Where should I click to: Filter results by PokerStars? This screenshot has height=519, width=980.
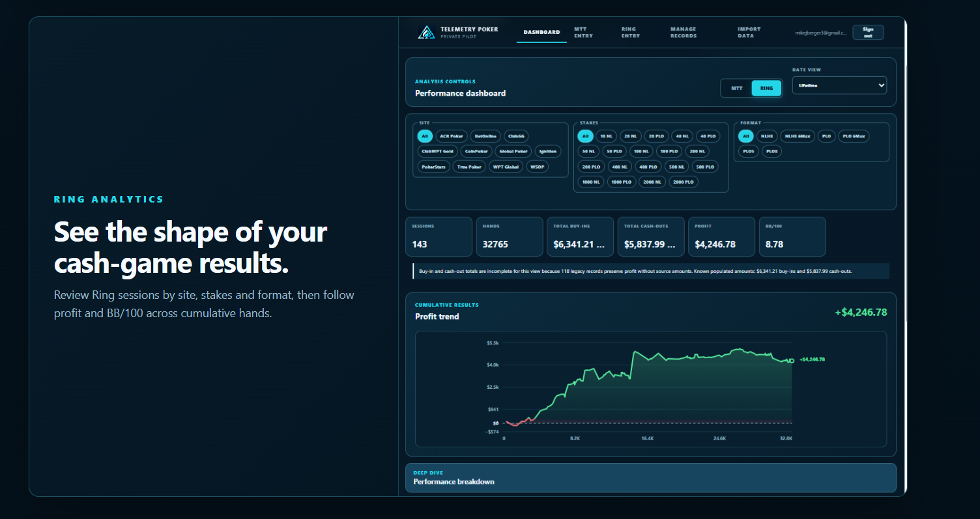(433, 167)
